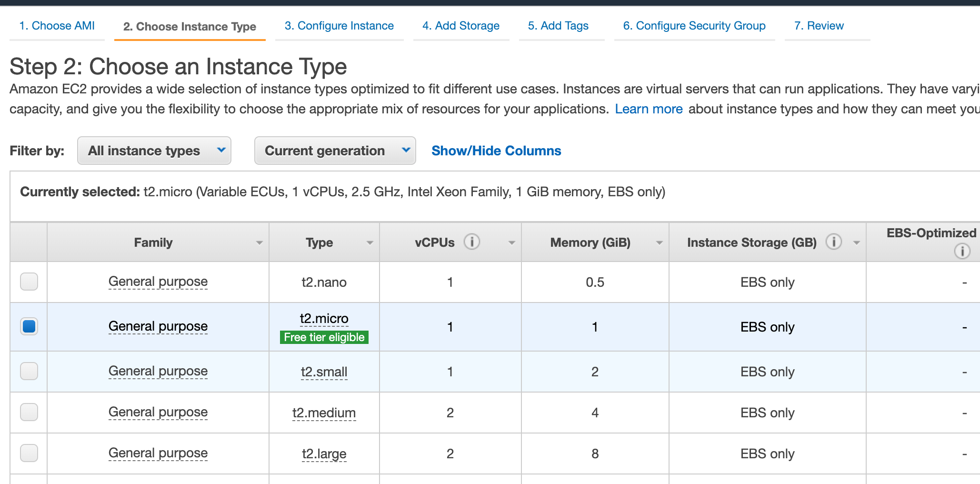This screenshot has height=484, width=980.
Task: Open General purpose link in t2.micro row
Action: tap(158, 326)
